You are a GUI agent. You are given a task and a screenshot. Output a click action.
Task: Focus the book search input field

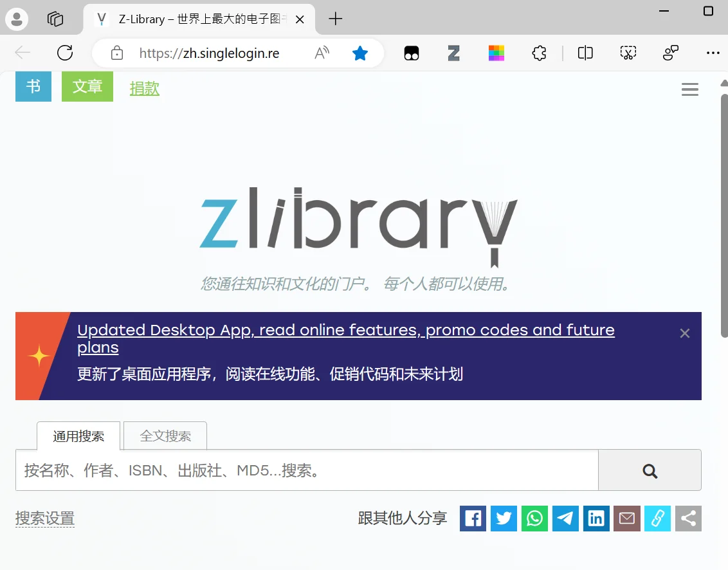coord(307,470)
